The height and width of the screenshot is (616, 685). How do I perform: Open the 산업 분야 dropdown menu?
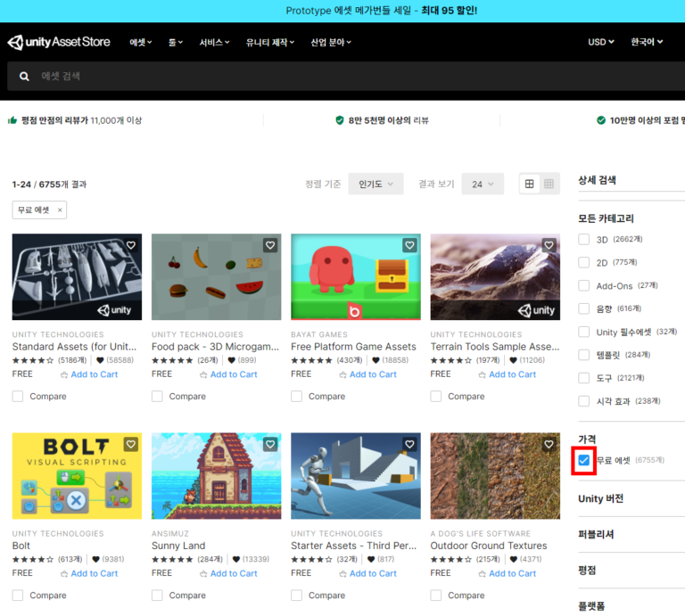331,43
